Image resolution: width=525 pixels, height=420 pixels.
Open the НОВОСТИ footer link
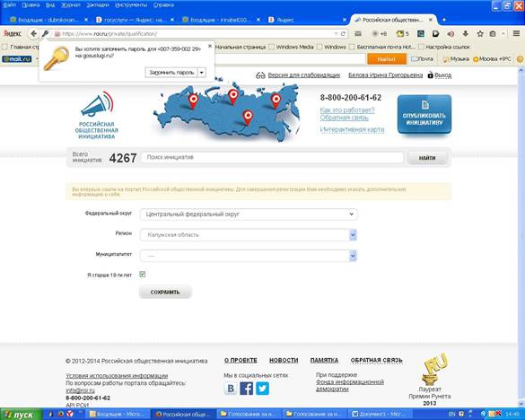[x=284, y=361]
